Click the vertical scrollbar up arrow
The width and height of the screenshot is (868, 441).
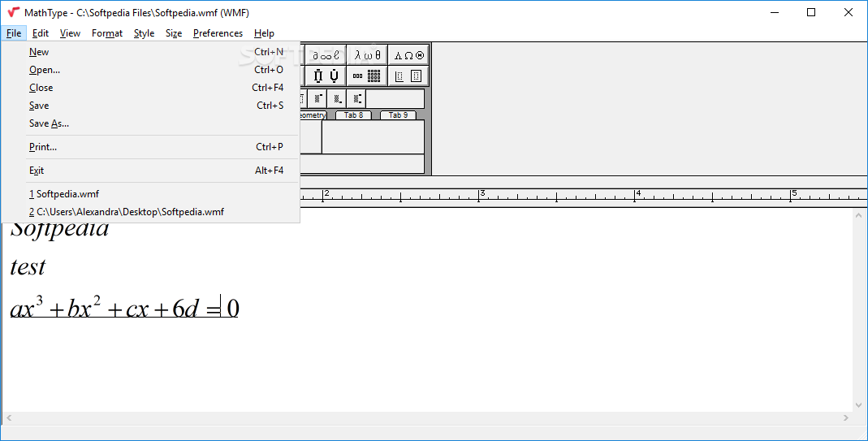click(858, 215)
